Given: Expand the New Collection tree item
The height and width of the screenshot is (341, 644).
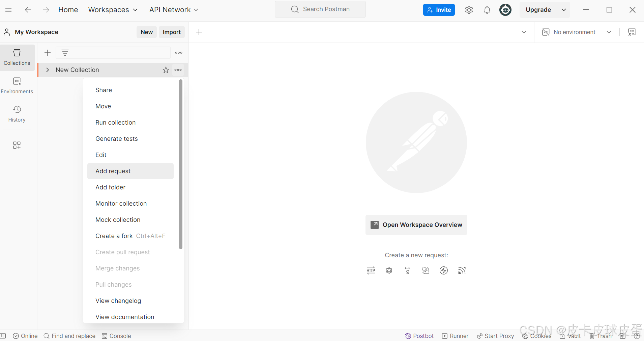Looking at the screenshot, I should [x=48, y=70].
